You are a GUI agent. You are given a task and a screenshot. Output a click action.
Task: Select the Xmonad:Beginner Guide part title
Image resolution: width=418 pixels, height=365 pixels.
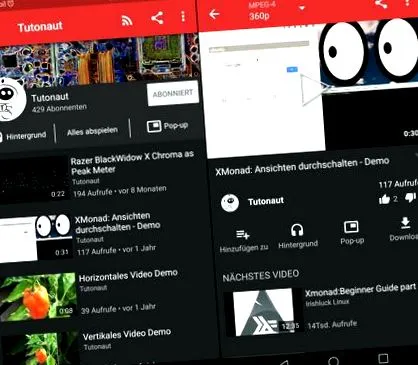point(360,290)
